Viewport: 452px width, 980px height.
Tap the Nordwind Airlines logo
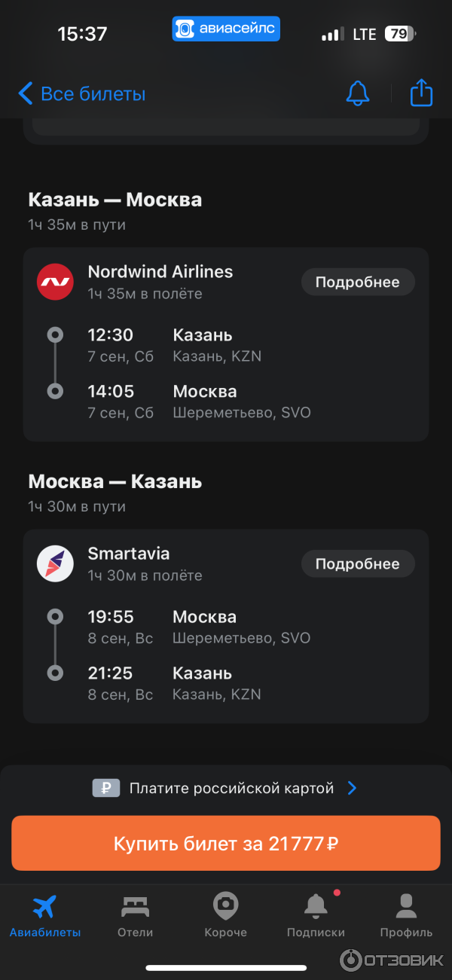[55, 282]
